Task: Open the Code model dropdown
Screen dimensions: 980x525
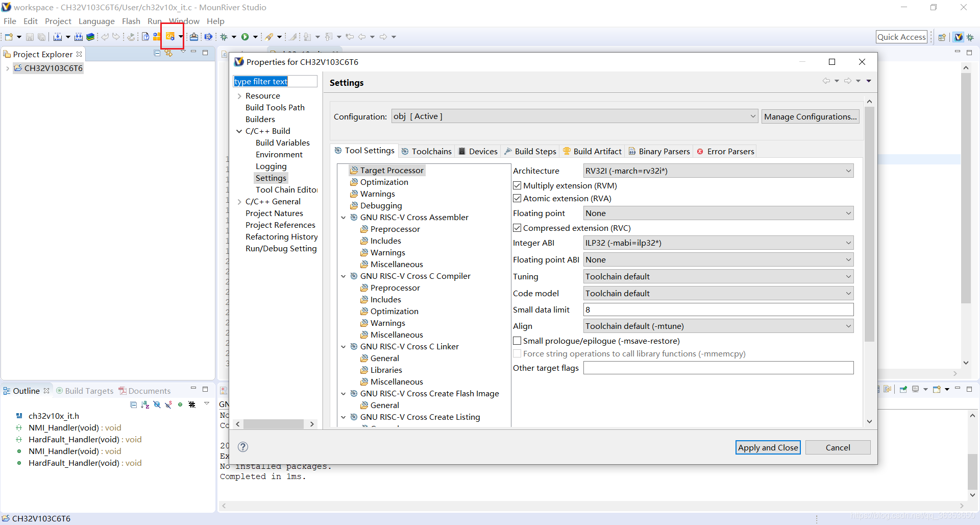Action: [x=718, y=293]
